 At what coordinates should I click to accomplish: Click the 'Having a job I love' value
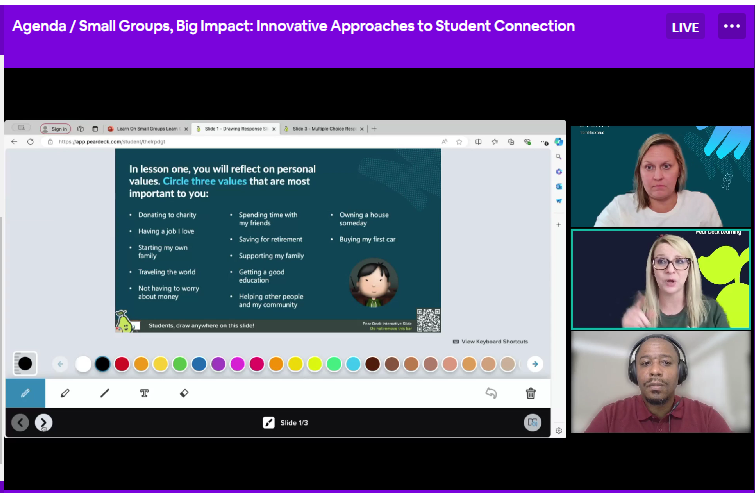tap(166, 231)
